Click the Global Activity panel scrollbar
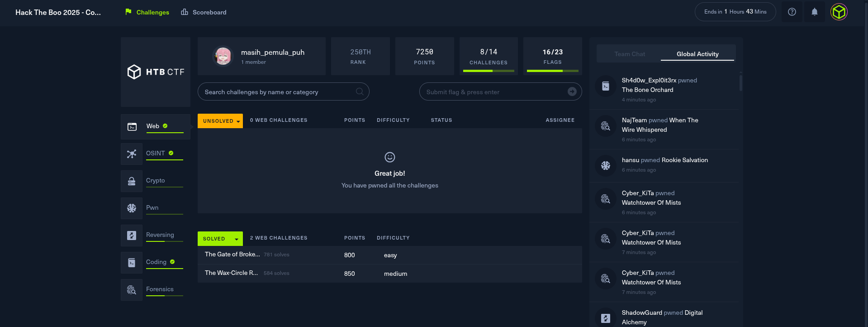Screen dimensions: 868x327 click(740, 82)
